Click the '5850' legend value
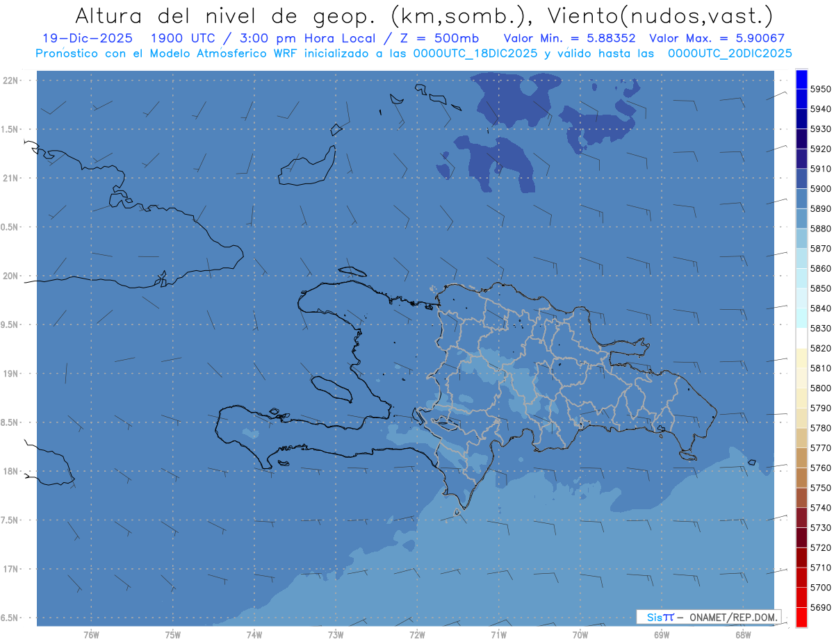The width and height of the screenshot is (834, 644). pyautogui.click(x=820, y=288)
